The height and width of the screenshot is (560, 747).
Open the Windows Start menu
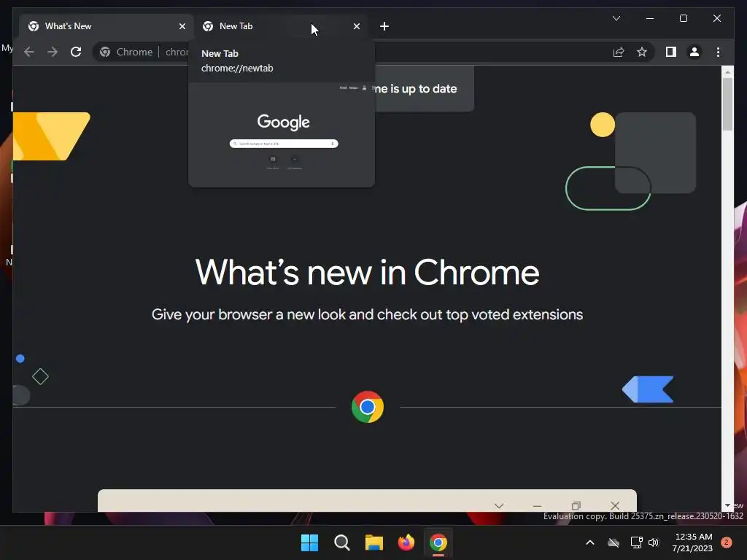[309, 542]
